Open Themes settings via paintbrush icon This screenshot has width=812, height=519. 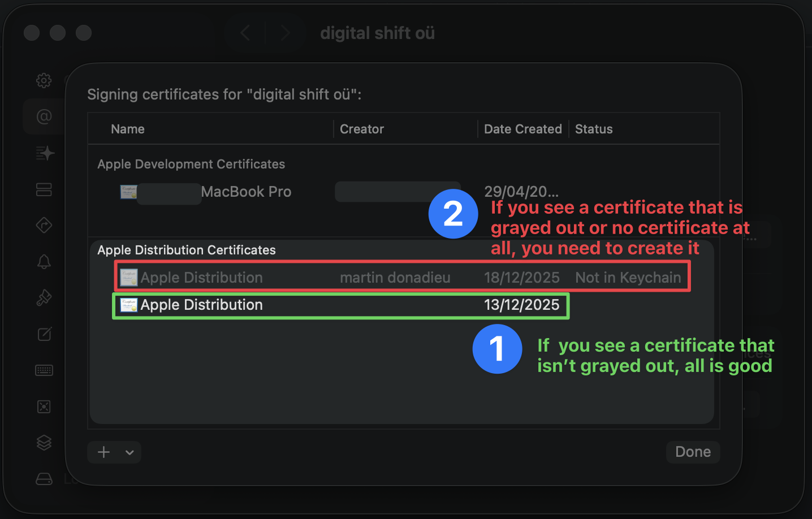pyautogui.click(x=44, y=298)
